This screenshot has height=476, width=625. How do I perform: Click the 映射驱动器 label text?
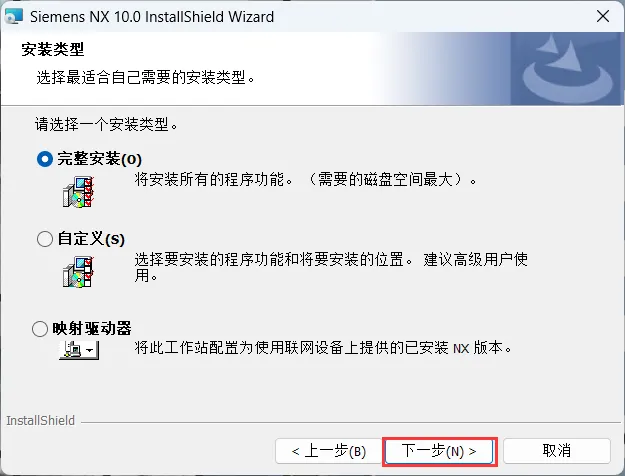(x=92, y=328)
